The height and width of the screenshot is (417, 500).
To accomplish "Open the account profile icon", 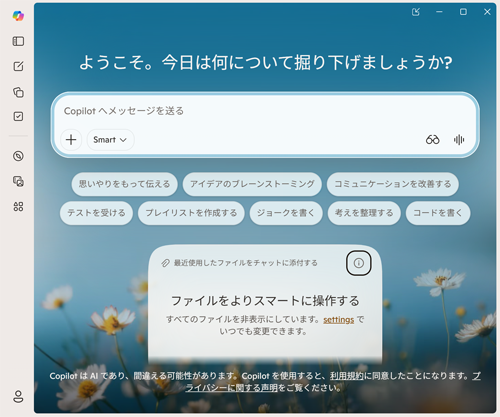I will pos(18,396).
